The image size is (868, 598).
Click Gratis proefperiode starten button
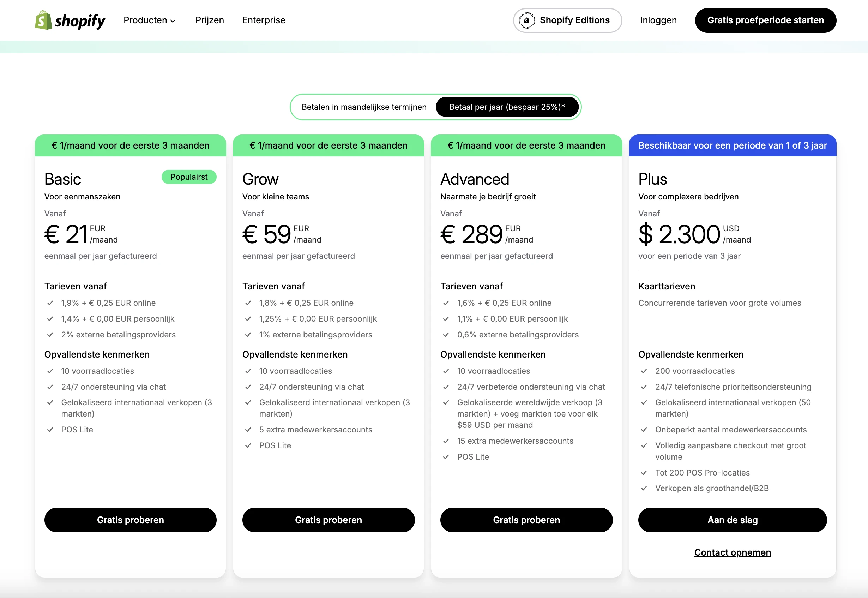(x=765, y=20)
